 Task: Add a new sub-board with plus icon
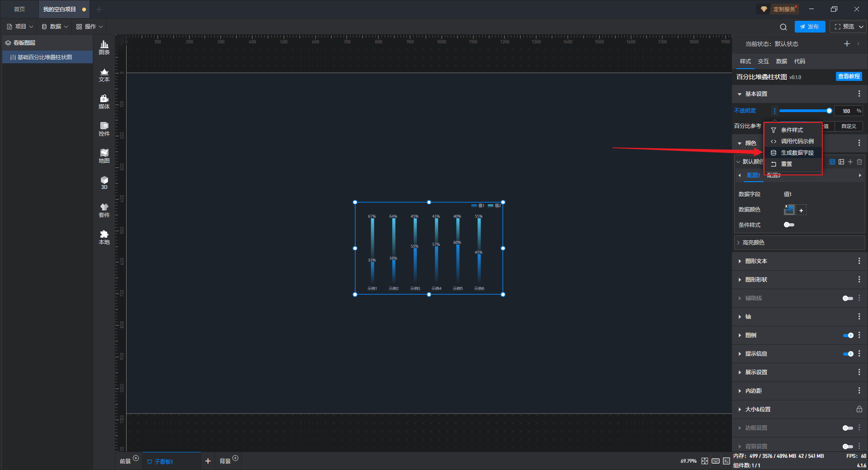pos(208,461)
